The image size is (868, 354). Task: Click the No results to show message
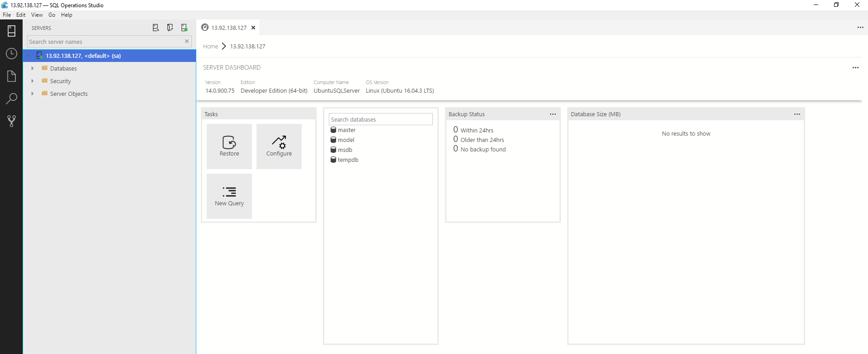pos(686,133)
